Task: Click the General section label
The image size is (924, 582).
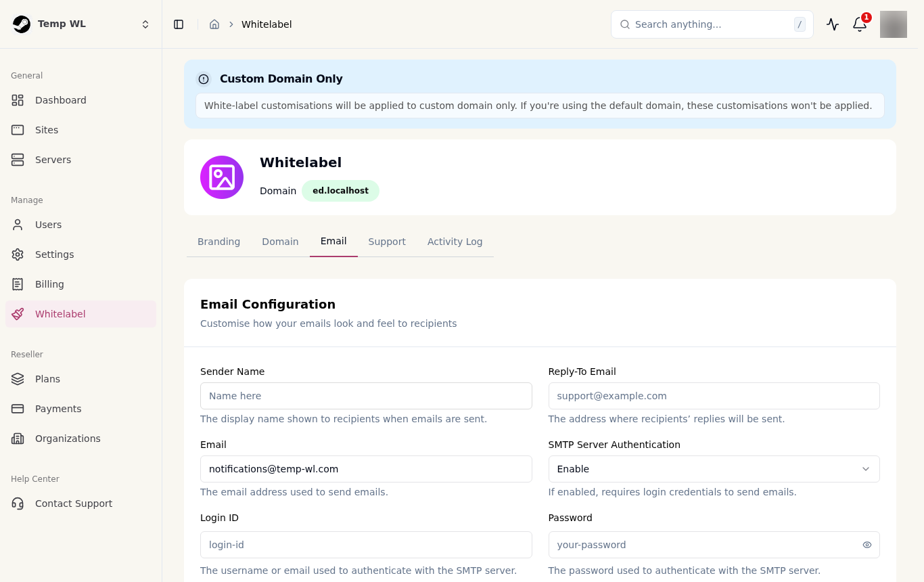Action: coord(27,76)
